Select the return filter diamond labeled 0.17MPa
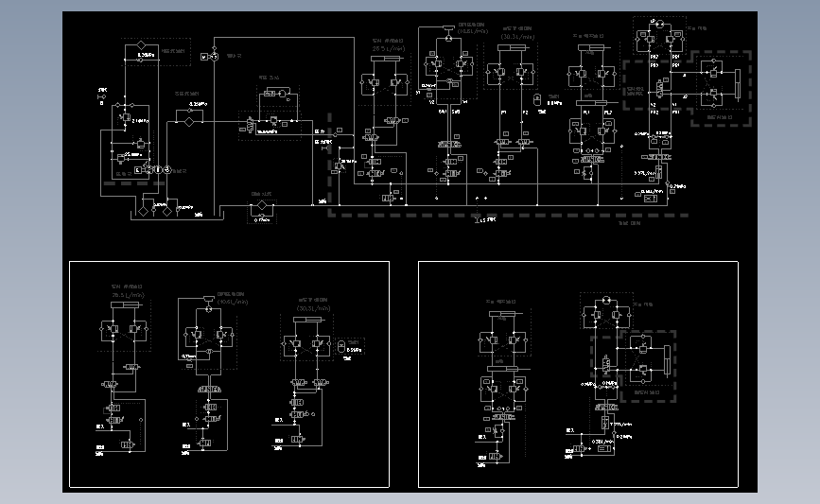 [x=261, y=206]
